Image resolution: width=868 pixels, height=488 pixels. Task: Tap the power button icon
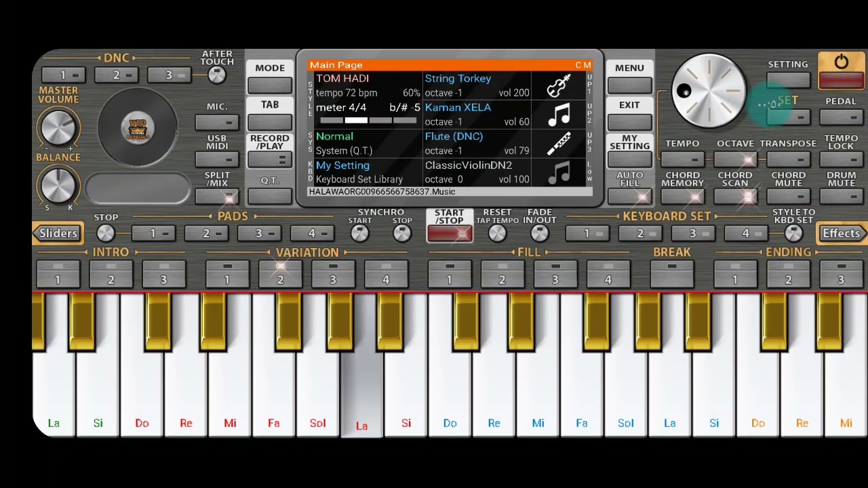(841, 62)
